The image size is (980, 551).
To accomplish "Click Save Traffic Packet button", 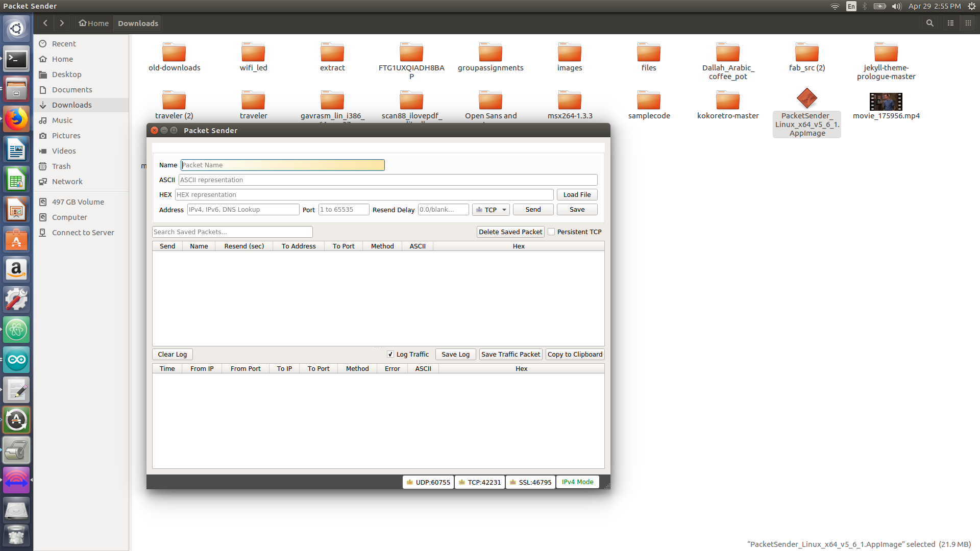I will pos(510,354).
